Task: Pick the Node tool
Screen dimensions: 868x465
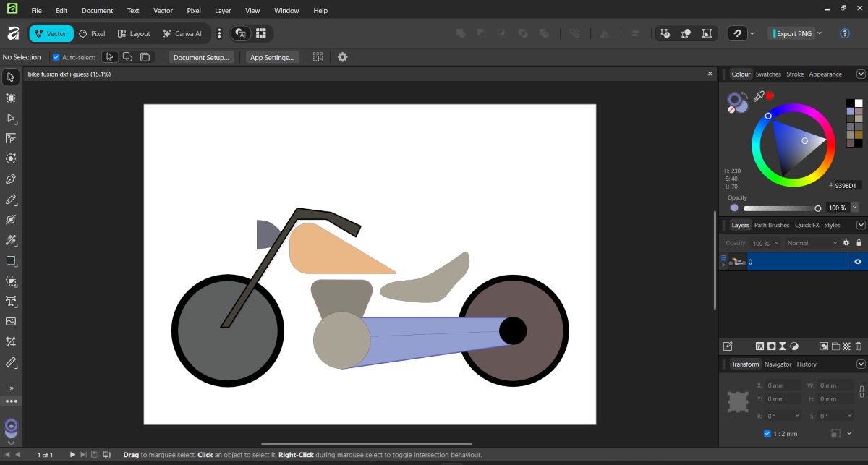Action: coord(11,118)
